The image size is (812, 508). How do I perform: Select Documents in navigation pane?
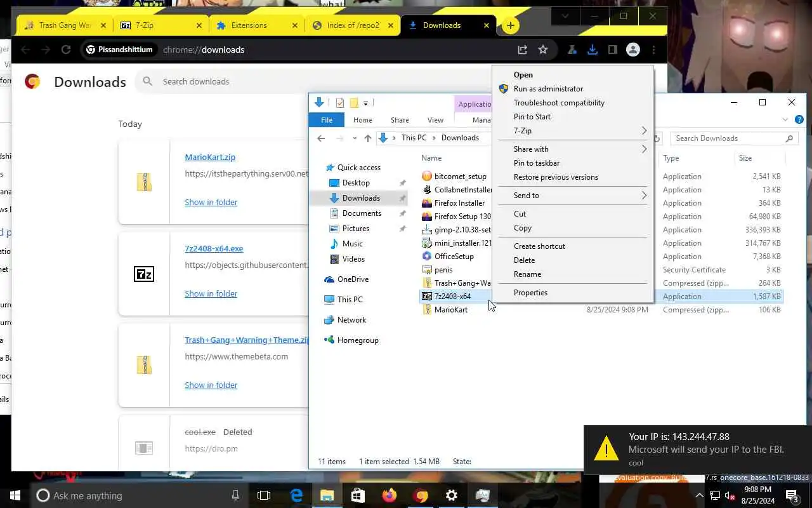(362, 213)
